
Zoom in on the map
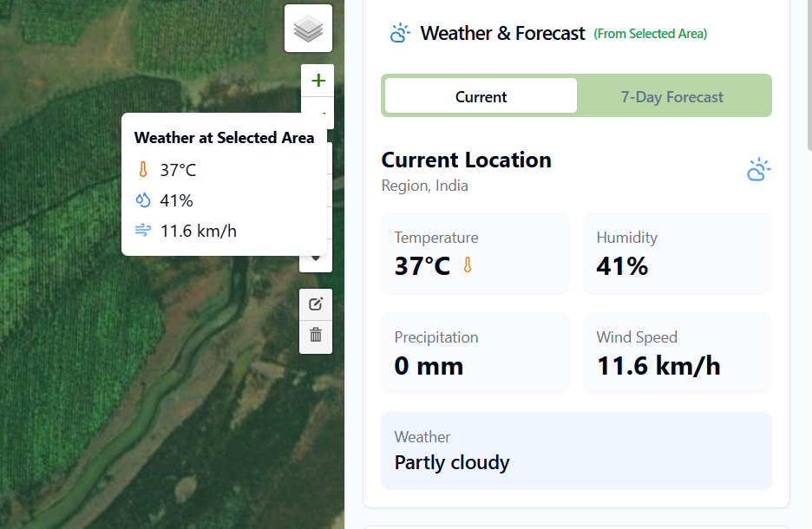318,81
